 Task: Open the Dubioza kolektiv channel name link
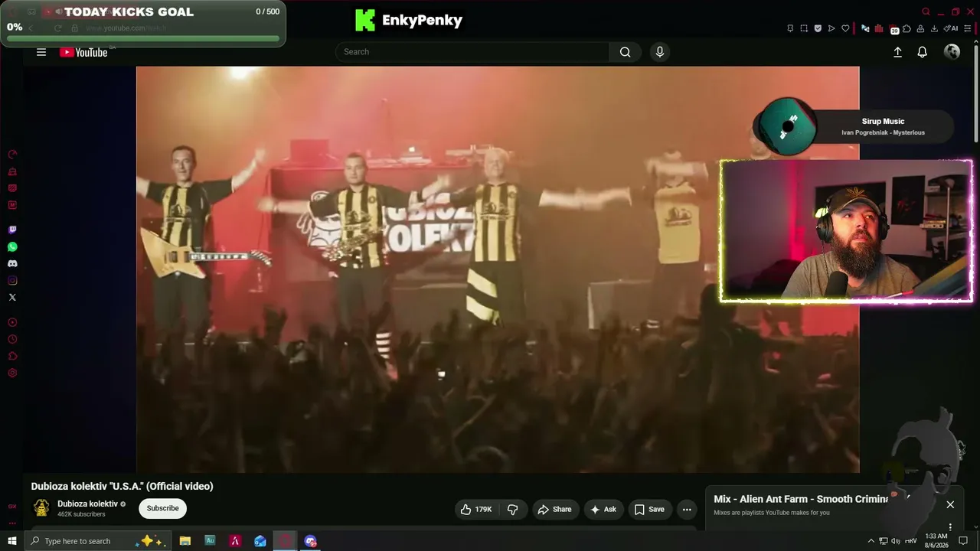click(x=87, y=504)
